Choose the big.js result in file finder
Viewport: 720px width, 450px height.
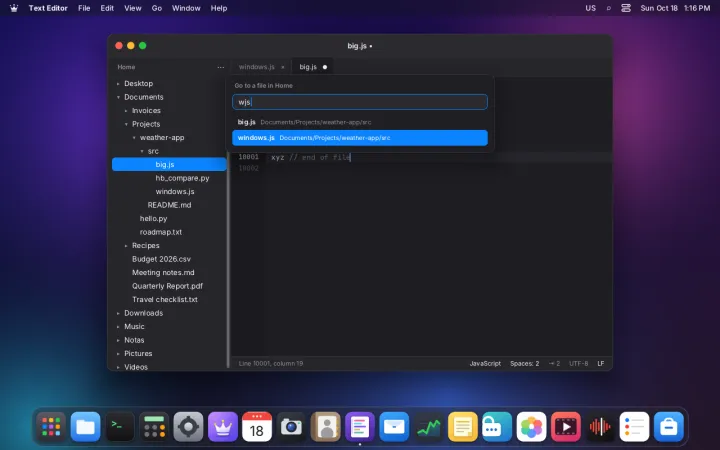click(x=360, y=122)
